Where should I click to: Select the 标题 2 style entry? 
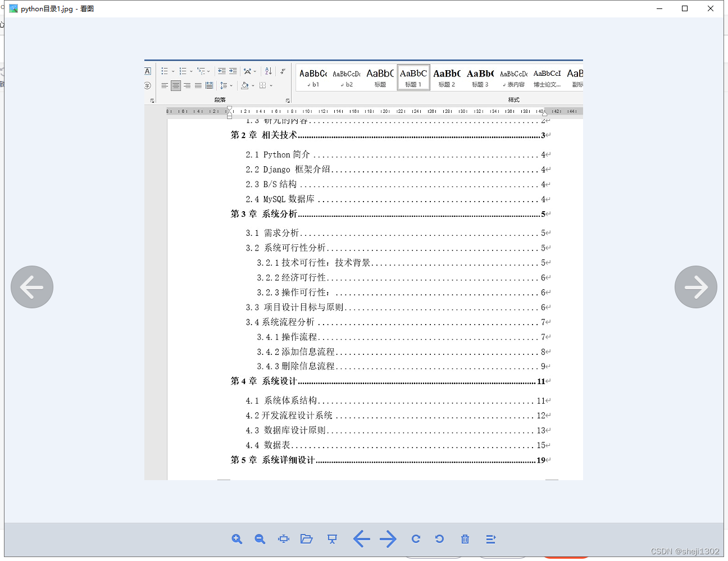pos(447,77)
